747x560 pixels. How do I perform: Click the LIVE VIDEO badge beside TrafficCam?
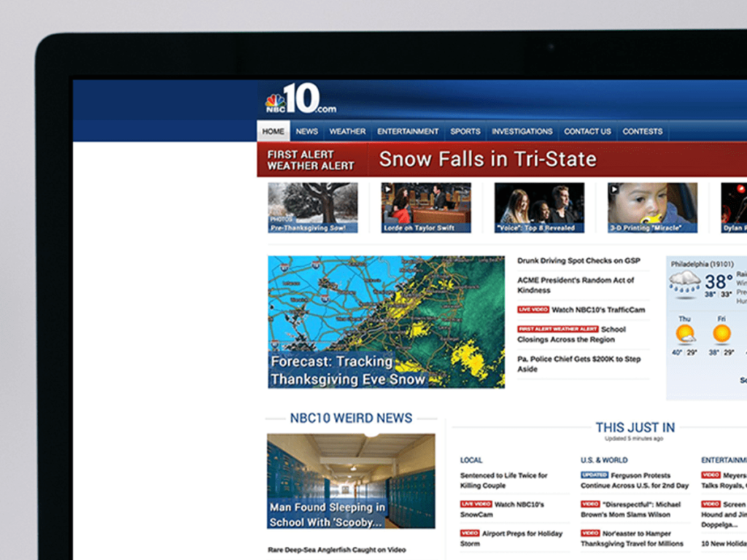[533, 309]
